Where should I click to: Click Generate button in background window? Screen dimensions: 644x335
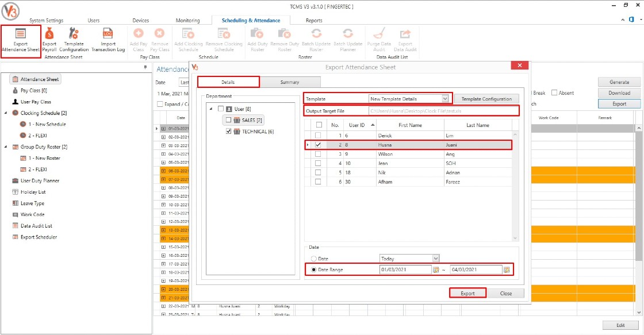(x=619, y=82)
